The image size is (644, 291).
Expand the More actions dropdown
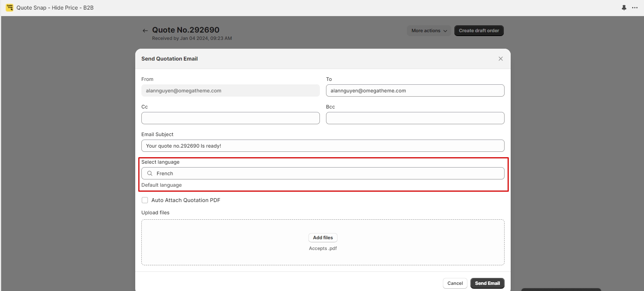point(429,31)
